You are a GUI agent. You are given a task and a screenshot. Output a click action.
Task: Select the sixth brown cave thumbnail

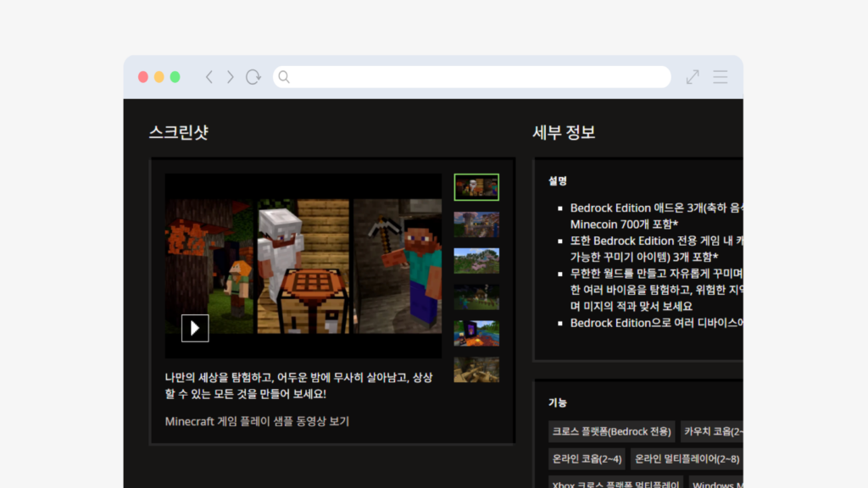click(476, 369)
